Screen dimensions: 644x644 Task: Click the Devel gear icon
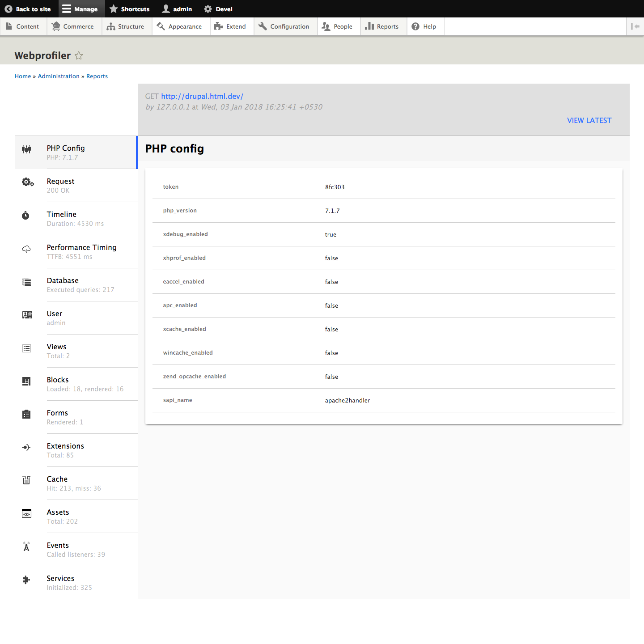(207, 8)
